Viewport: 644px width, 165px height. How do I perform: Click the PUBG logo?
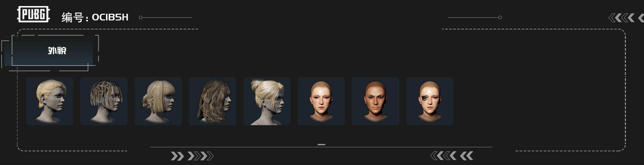[x=34, y=14]
